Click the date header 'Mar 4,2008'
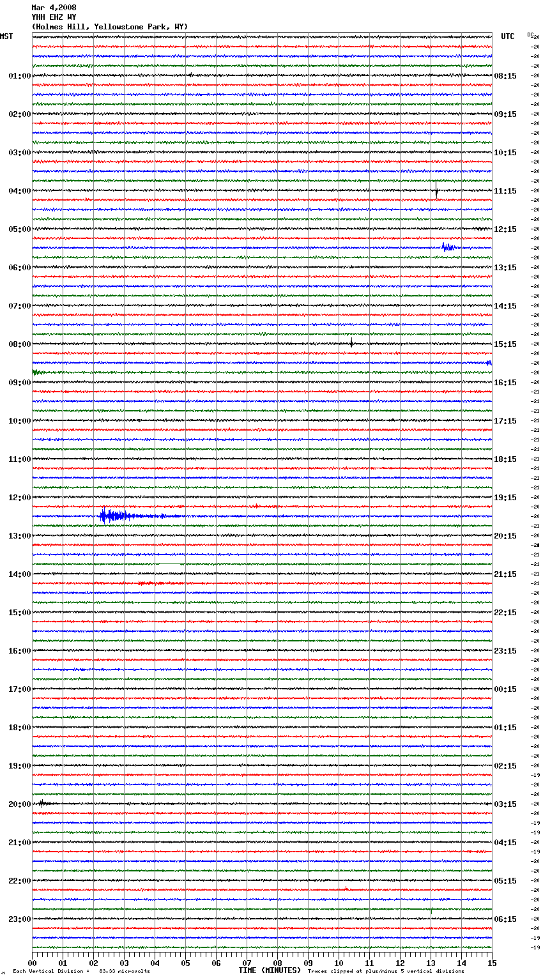Screen dimensions: 543x980 (54, 8)
